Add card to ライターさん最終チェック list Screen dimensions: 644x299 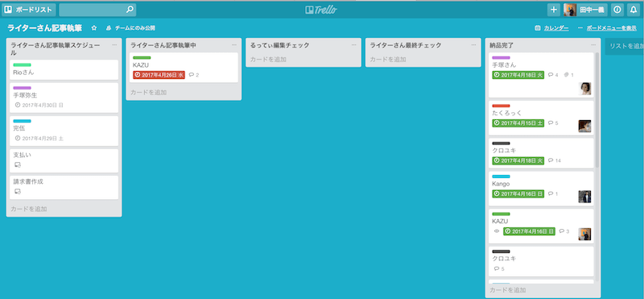click(x=388, y=59)
